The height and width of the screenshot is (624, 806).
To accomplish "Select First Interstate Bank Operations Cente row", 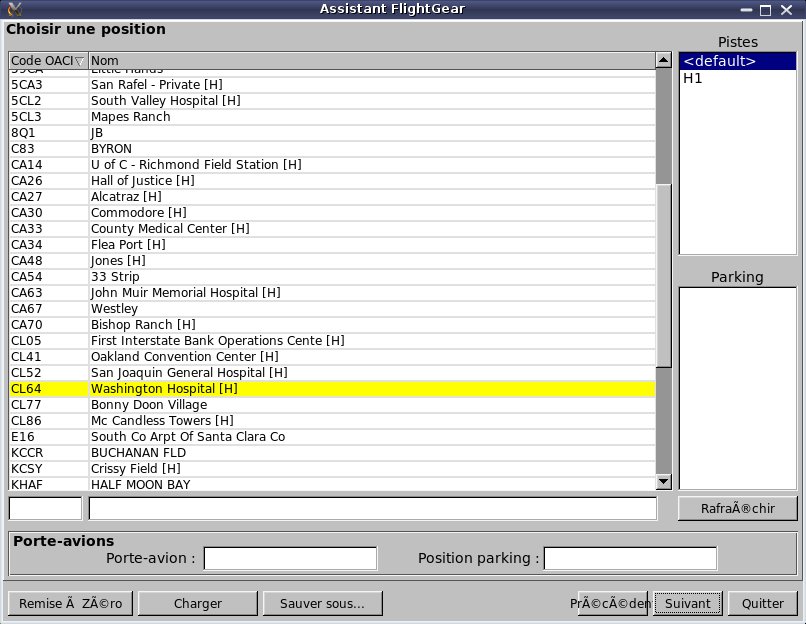I will click(332, 340).
